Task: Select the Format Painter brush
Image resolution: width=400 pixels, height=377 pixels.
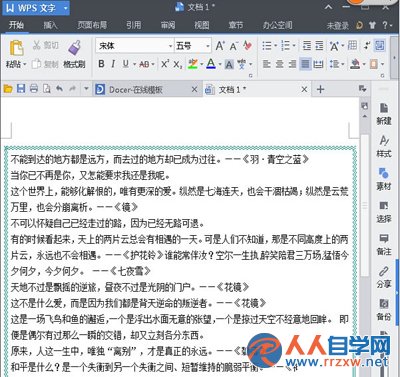Action: point(75,48)
